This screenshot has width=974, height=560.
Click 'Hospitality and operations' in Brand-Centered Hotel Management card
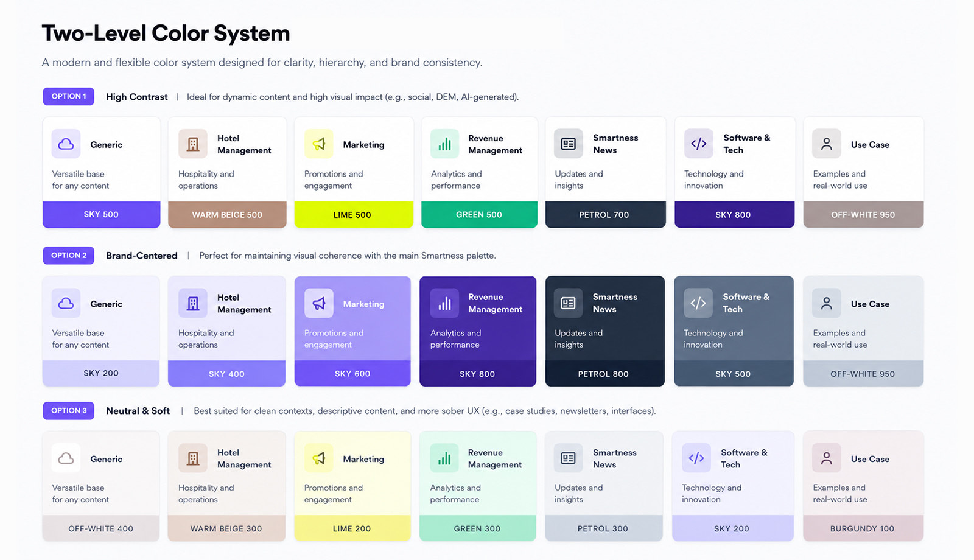(206, 338)
